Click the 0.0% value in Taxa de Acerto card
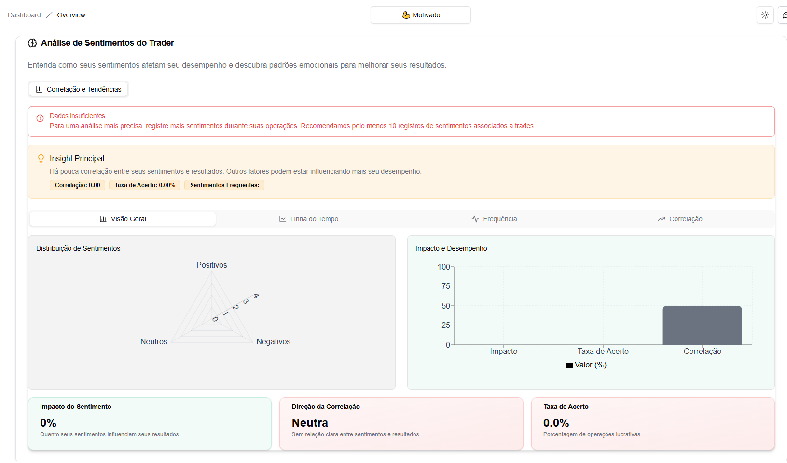The image size is (787, 463). coord(556,423)
